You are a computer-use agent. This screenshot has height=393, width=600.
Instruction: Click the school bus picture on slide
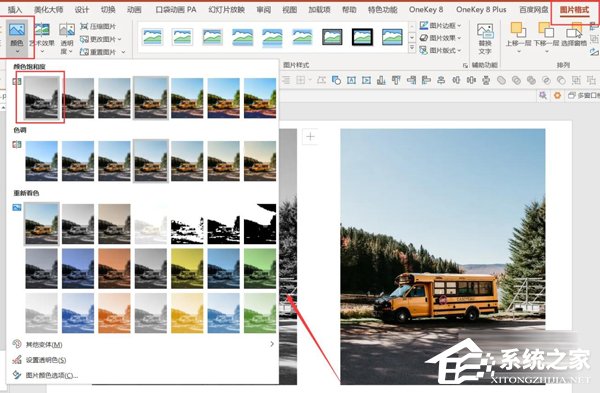[x=443, y=256]
